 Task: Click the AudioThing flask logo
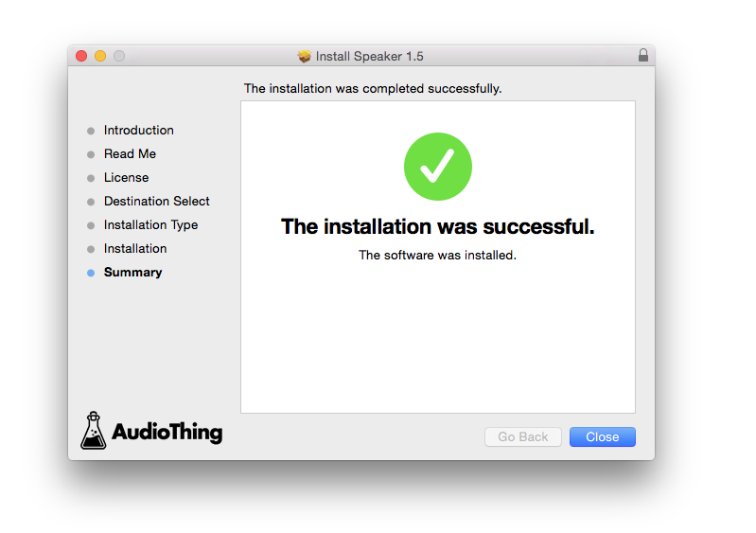(x=94, y=431)
